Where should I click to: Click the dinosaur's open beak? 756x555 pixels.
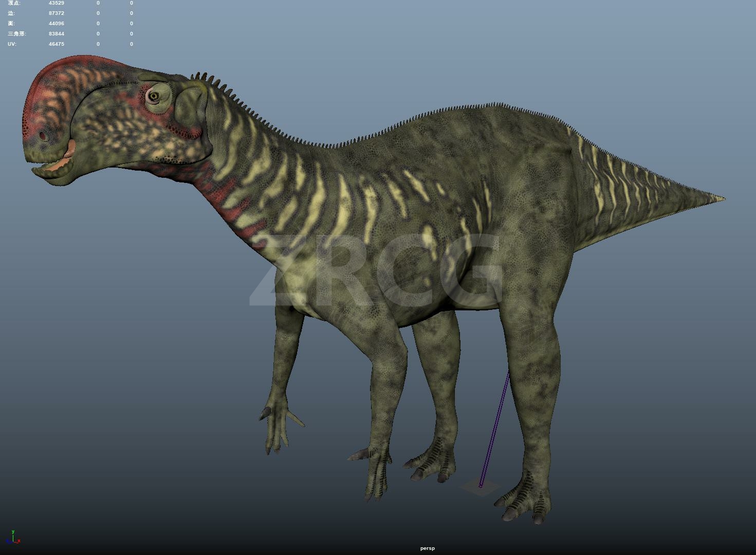pyautogui.click(x=54, y=164)
